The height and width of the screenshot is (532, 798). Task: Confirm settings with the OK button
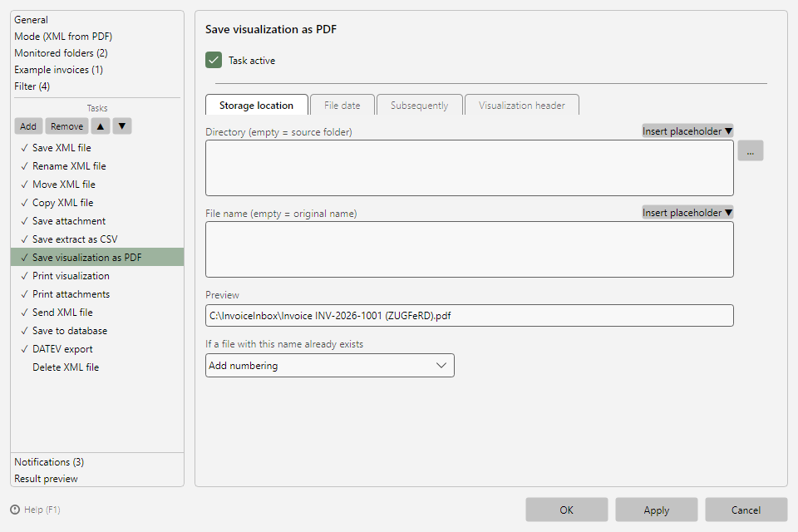[566, 510]
